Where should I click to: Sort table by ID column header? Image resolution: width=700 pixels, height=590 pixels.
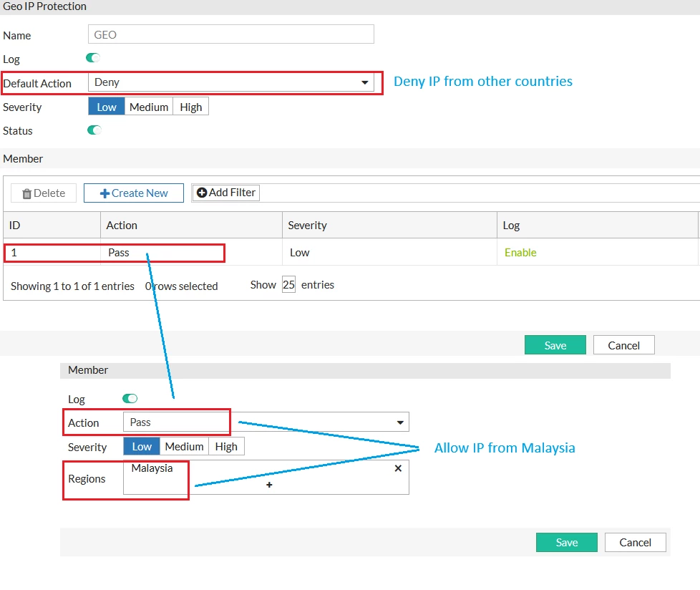(52, 225)
